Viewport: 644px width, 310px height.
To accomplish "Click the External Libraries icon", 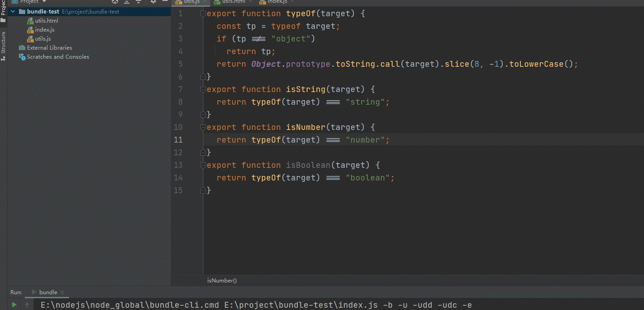I will pyautogui.click(x=22, y=48).
